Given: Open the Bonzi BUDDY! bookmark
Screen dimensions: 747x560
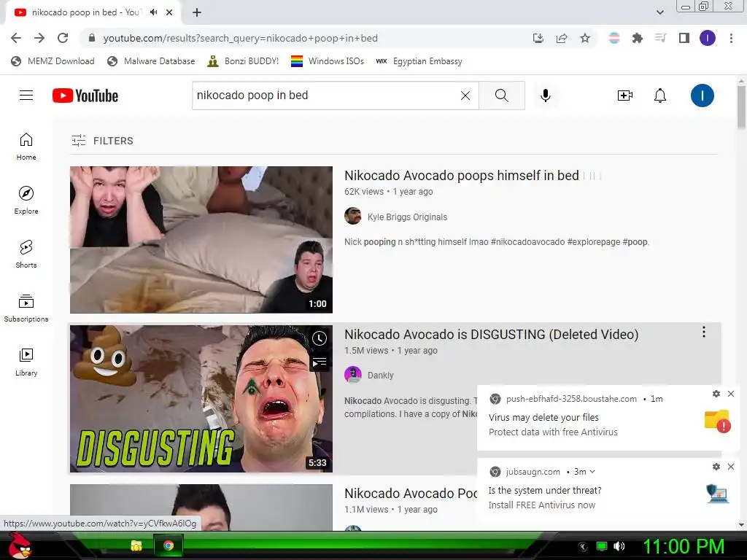Looking at the screenshot, I should [x=243, y=61].
